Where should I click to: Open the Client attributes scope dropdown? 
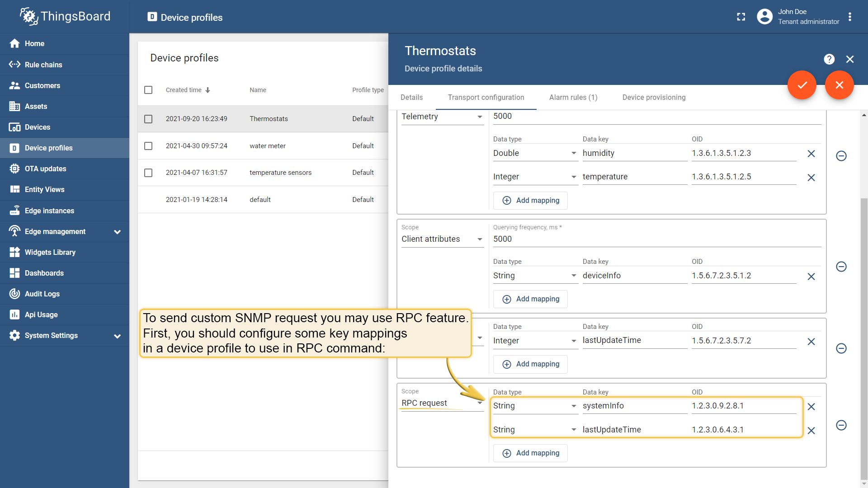point(442,239)
